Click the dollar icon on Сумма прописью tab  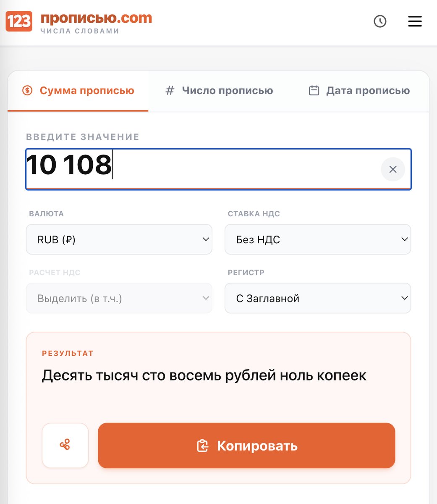pos(26,90)
